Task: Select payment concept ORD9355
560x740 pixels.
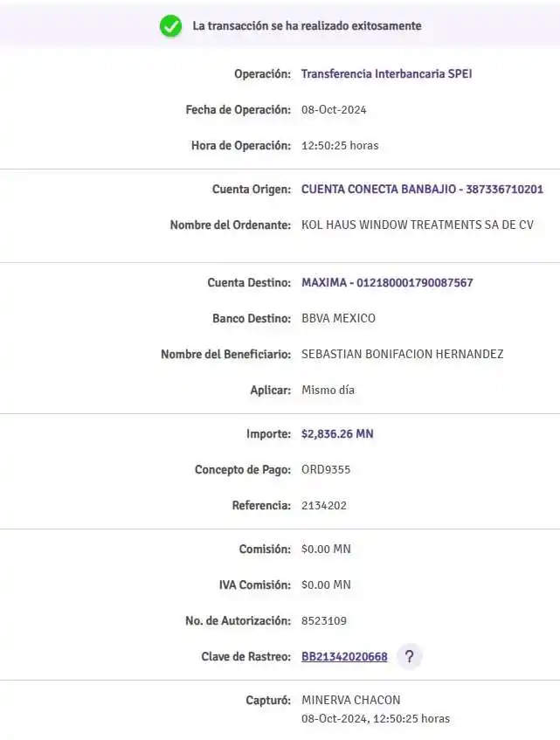Action: tap(326, 470)
